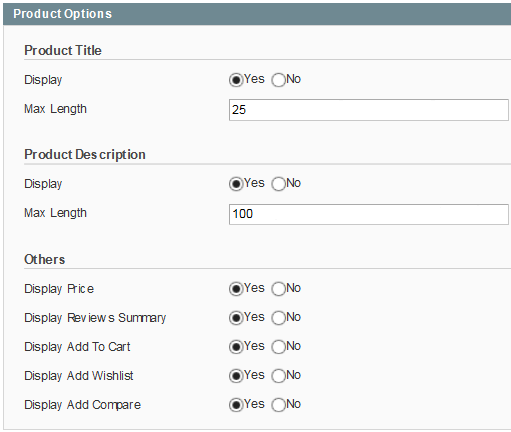Choose Yes for Display Reviews Summary

coord(236,318)
